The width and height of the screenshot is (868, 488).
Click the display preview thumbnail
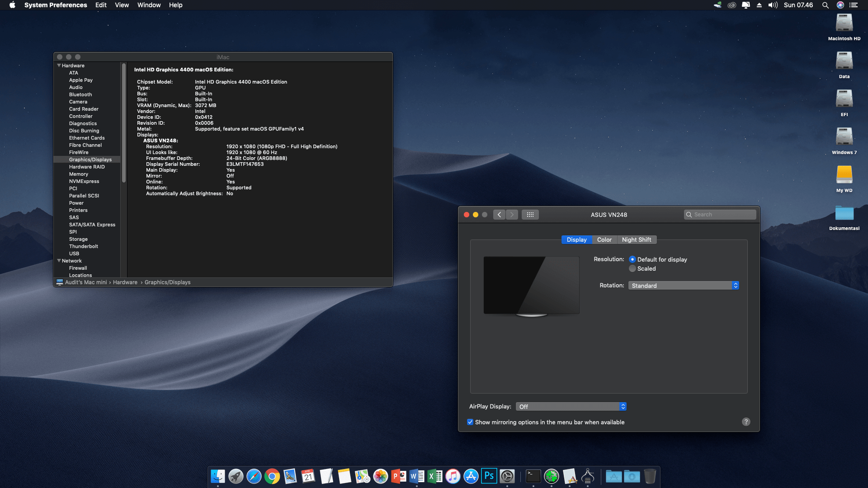pyautogui.click(x=531, y=286)
